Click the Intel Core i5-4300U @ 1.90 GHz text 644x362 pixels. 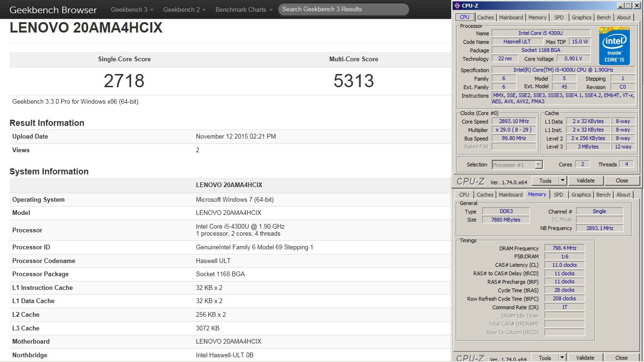tap(240, 227)
